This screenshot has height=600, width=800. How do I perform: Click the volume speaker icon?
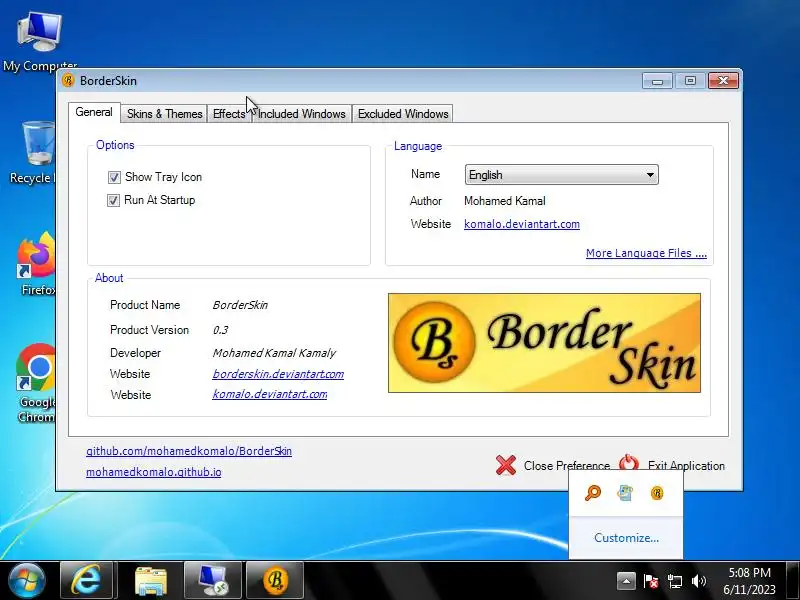[x=698, y=581]
